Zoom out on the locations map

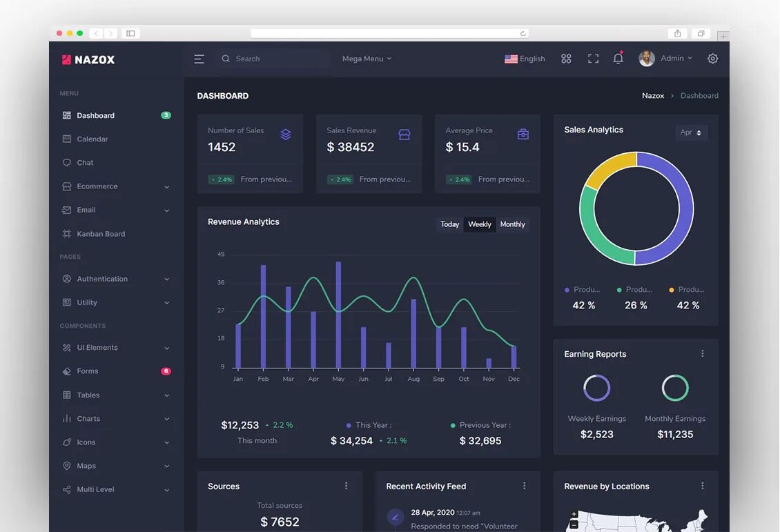tap(574, 524)
